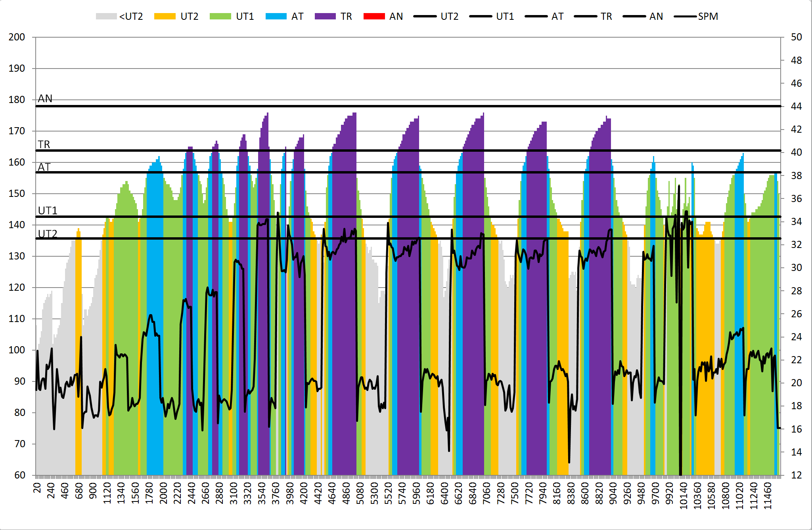Viewport: 812px width, 530px height.
Task: Click the 200 value on left axis
Action: click(x=17, y=37)
